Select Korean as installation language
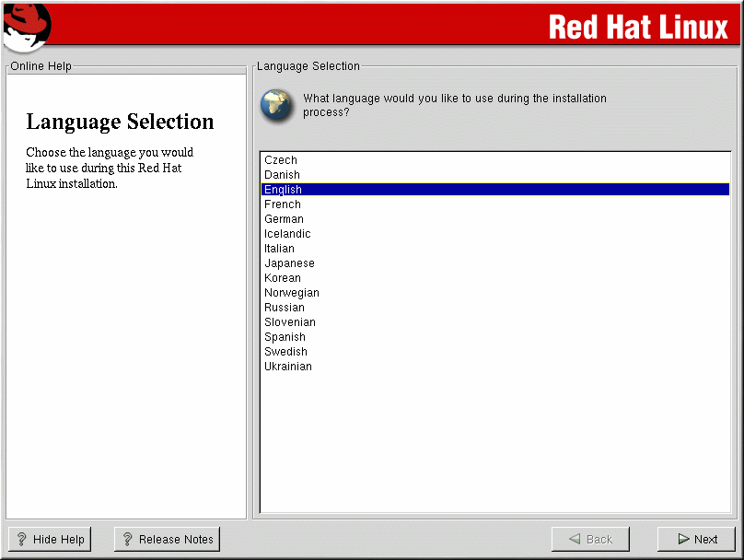 282,278
